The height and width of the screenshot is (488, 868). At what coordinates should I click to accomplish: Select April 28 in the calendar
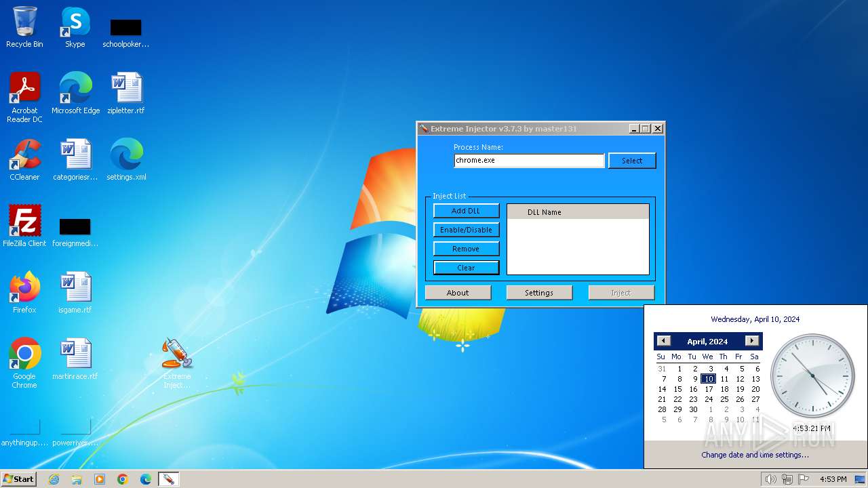[662, 409]
